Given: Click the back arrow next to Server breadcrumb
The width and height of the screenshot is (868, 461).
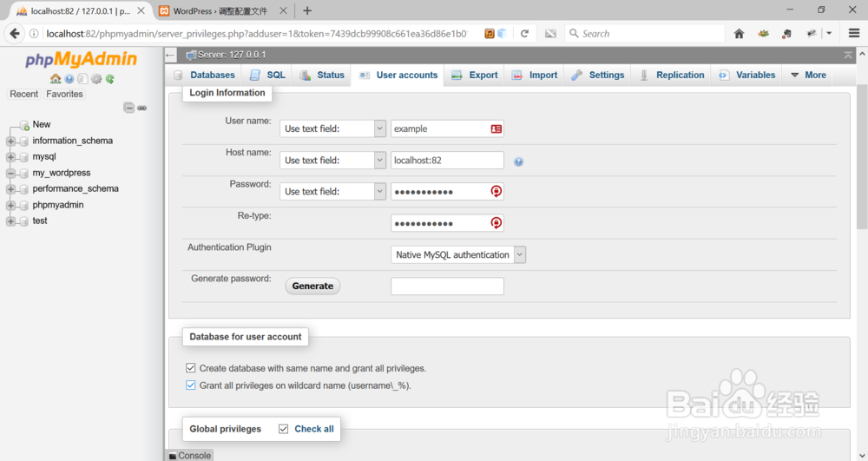Looking at the screenshot, I should tap(170, 55).
